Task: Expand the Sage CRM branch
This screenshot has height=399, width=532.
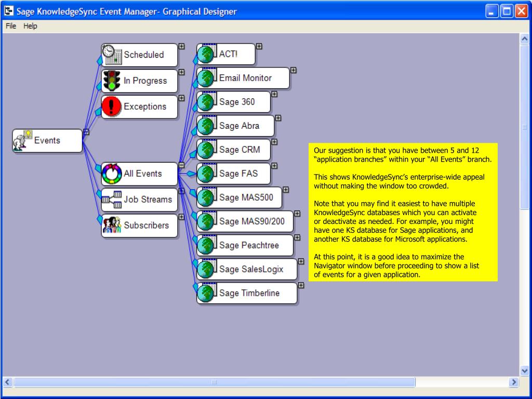Action: [274, 142]
